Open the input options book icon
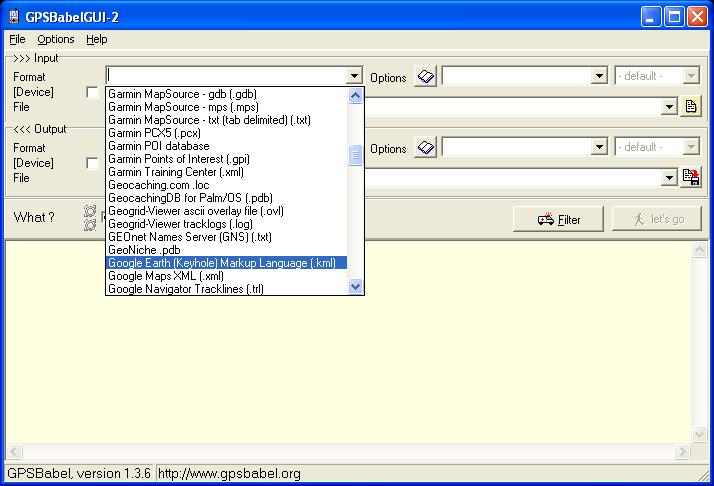Viewport: 714px width, 486px height. (x=425, y=76)
